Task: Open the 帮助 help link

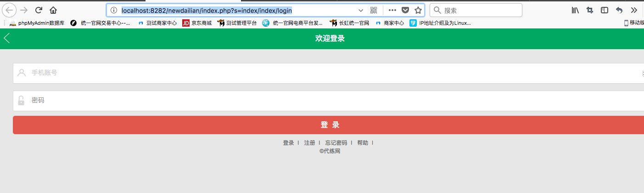Action: (363, 143)
